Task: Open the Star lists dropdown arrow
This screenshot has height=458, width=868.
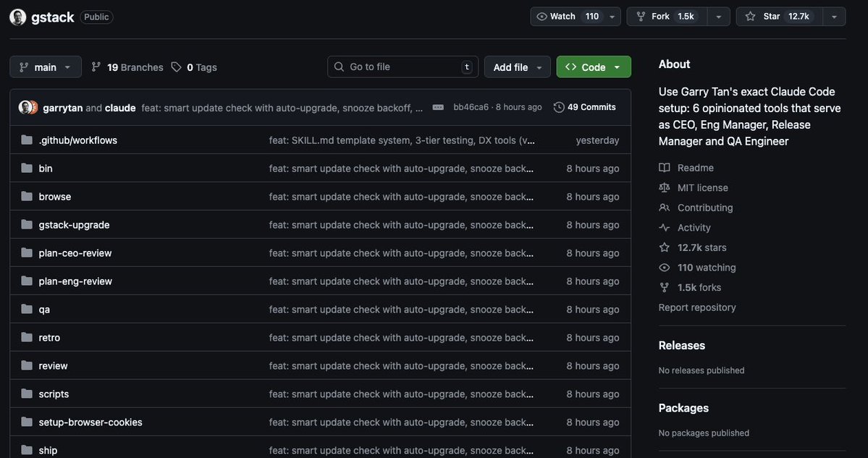Action: [x=834, y=17]
